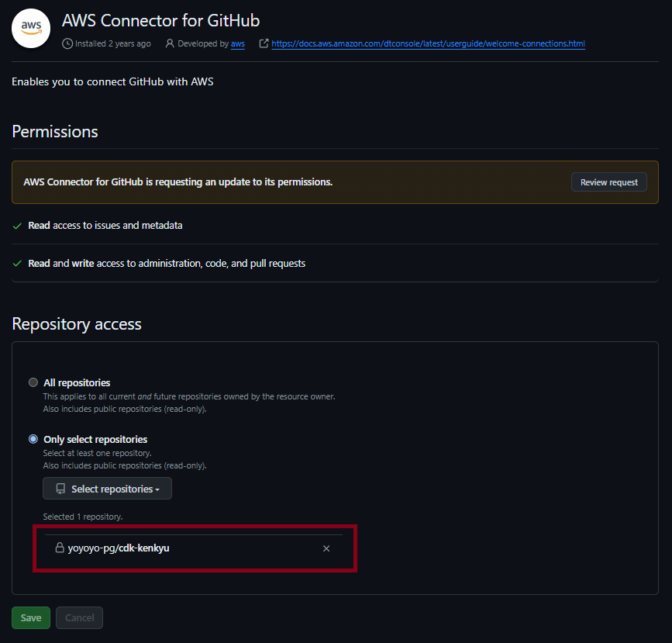672x643 pixels.
Task: Click the AWS Connector app logo
Action: (x=30, y=28)
